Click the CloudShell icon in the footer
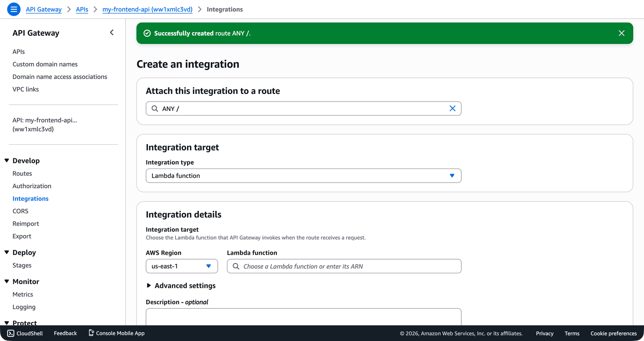This screenshot has width=644, height=341. click(x=11, y=333)
